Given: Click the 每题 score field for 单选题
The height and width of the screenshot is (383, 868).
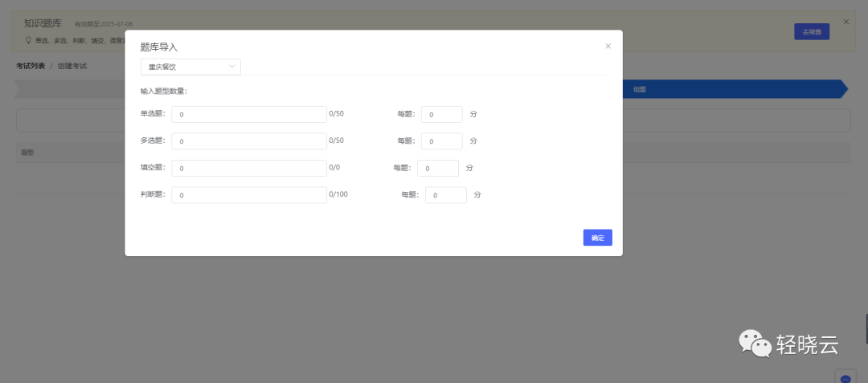Looking at the screenshot, I should [x=441, y=115].
